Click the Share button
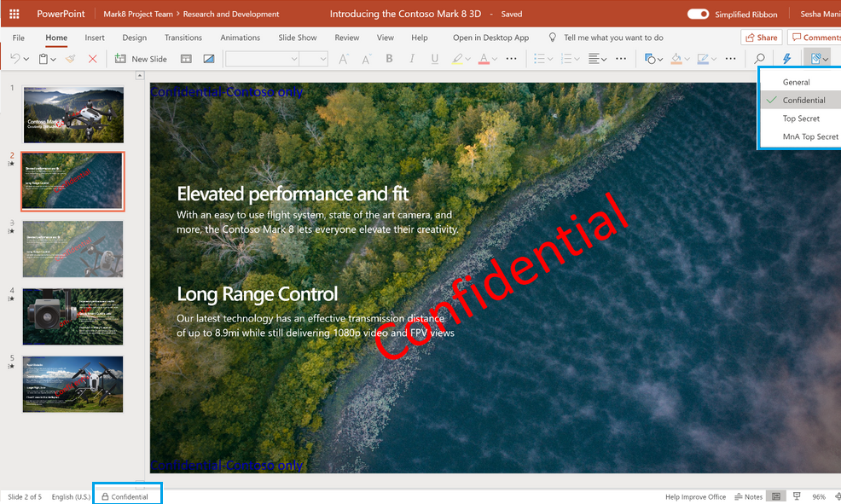841x504 pixels. (x=761, y=38)
